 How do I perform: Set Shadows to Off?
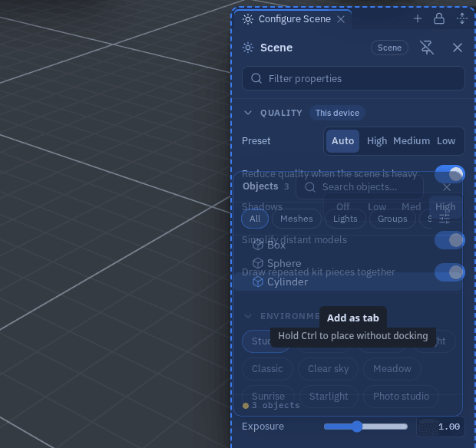(x=342, y=207)
